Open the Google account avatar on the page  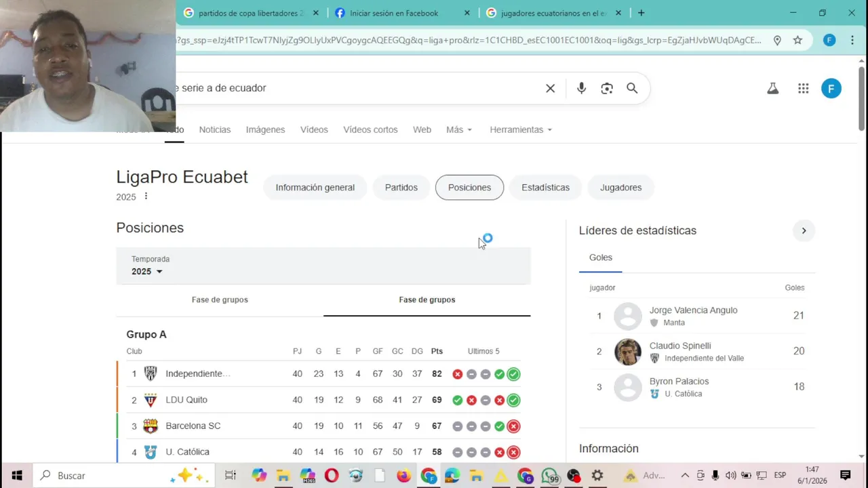831,88
